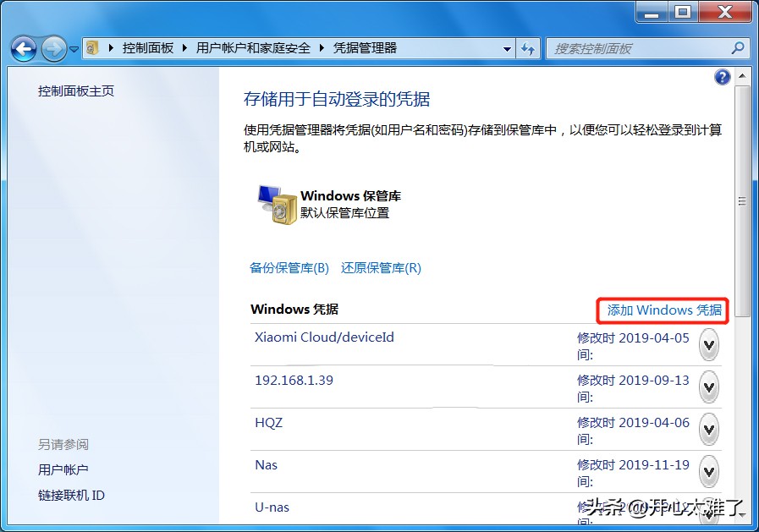展开 192.168.1.39 凭据详情

[x=709, y=388]
